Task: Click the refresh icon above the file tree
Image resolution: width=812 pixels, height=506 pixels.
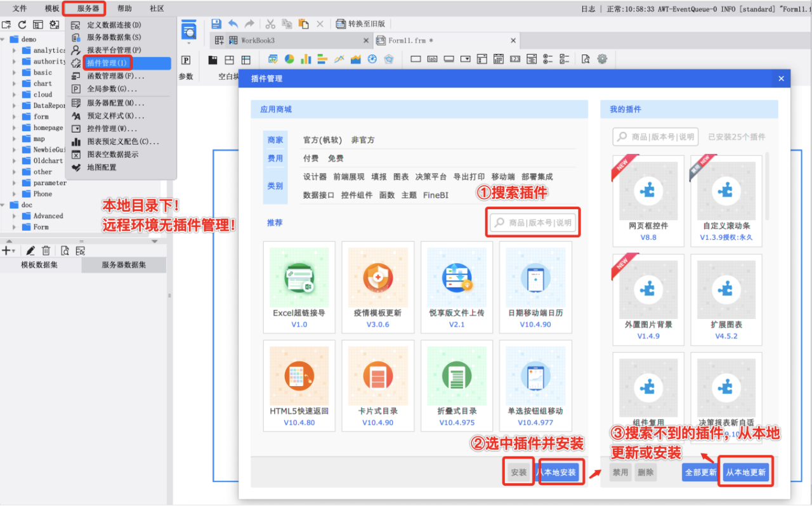Action: tap(22, 25)
